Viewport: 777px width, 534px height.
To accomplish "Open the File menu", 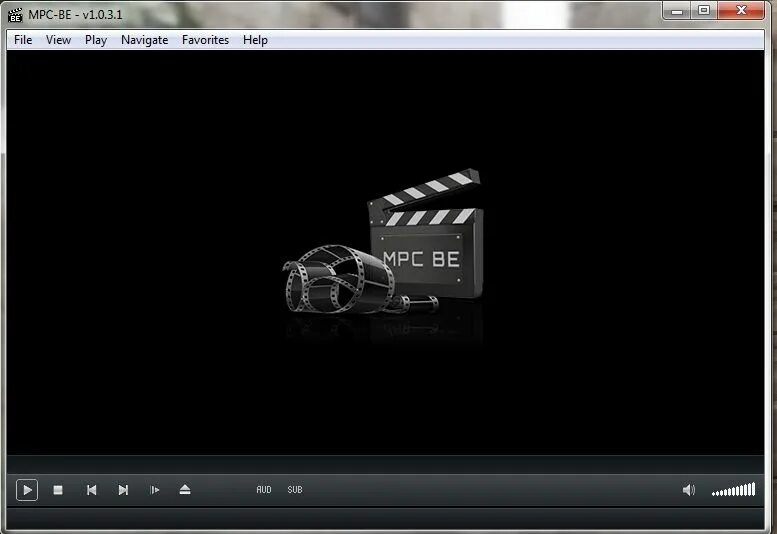I will (23, 40).
